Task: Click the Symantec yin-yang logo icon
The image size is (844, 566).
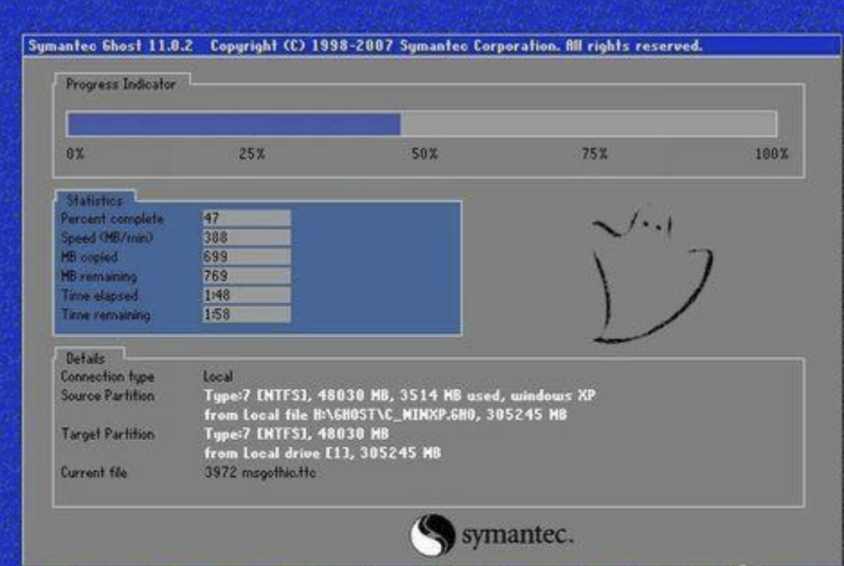Action: click(432, 534)
